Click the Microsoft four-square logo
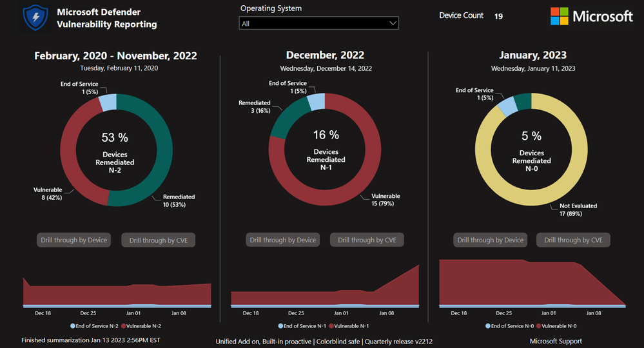Viewport: 644px width, 348px height. point(560,16)
